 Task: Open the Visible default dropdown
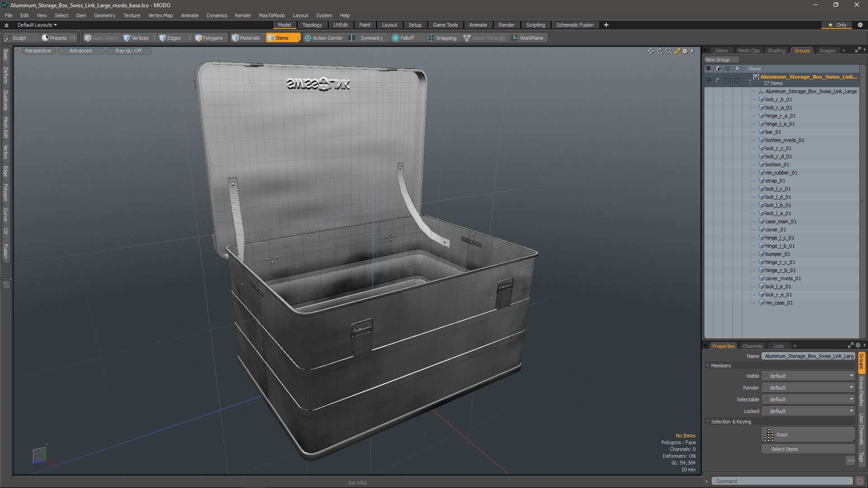pyautogui.click(x=808, y=376)
